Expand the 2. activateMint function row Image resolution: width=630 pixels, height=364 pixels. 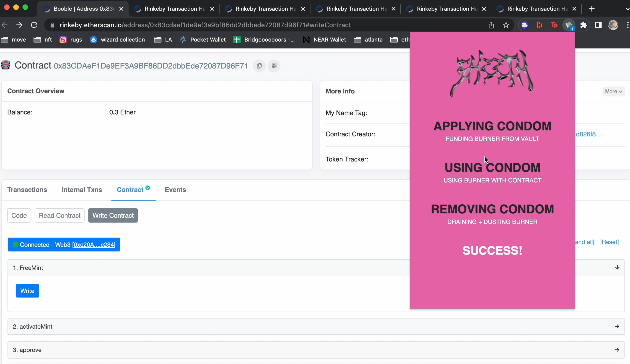coord(316,326)
